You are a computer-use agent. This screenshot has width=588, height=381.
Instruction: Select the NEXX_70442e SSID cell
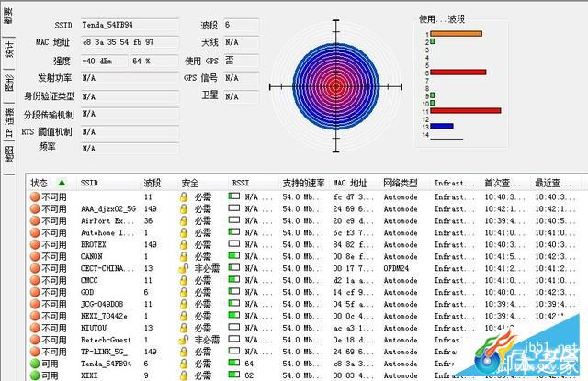(104, 316)
